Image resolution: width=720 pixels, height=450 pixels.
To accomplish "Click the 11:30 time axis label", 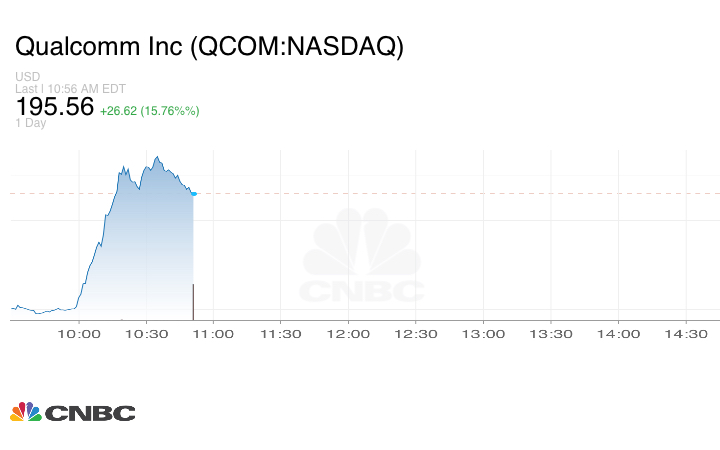I will pyautogui.click(x=281, y=334).
